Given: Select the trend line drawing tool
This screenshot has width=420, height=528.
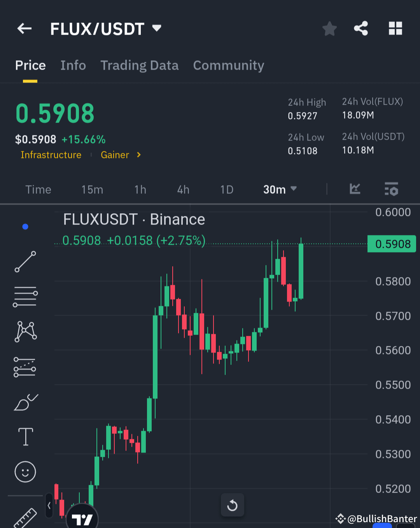Looking at the screenshot, I should (25, 261).
